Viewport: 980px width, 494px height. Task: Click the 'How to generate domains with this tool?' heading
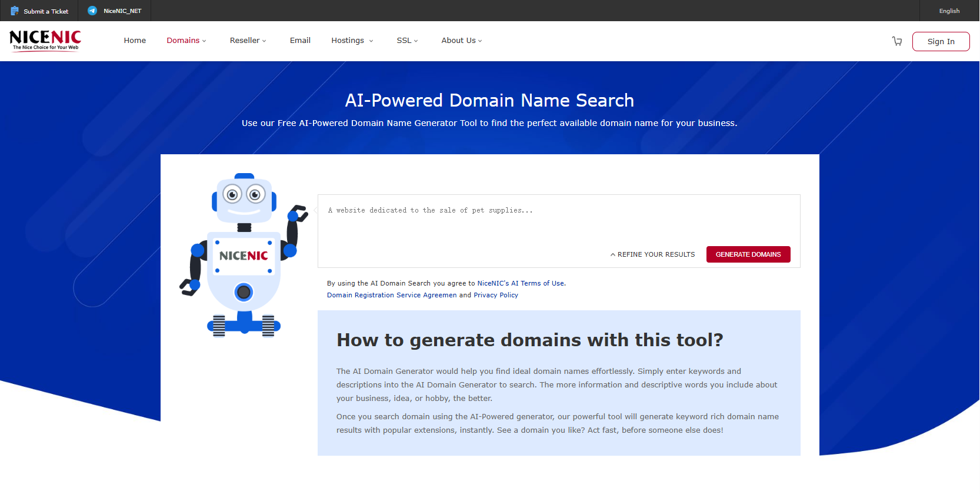529,340
